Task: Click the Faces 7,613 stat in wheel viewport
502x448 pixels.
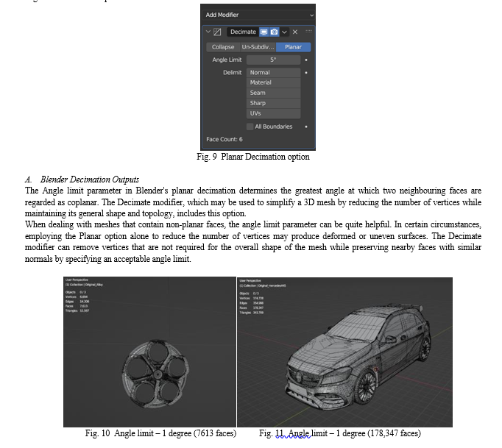Action: pyautogui.click(x=77, y=306)
